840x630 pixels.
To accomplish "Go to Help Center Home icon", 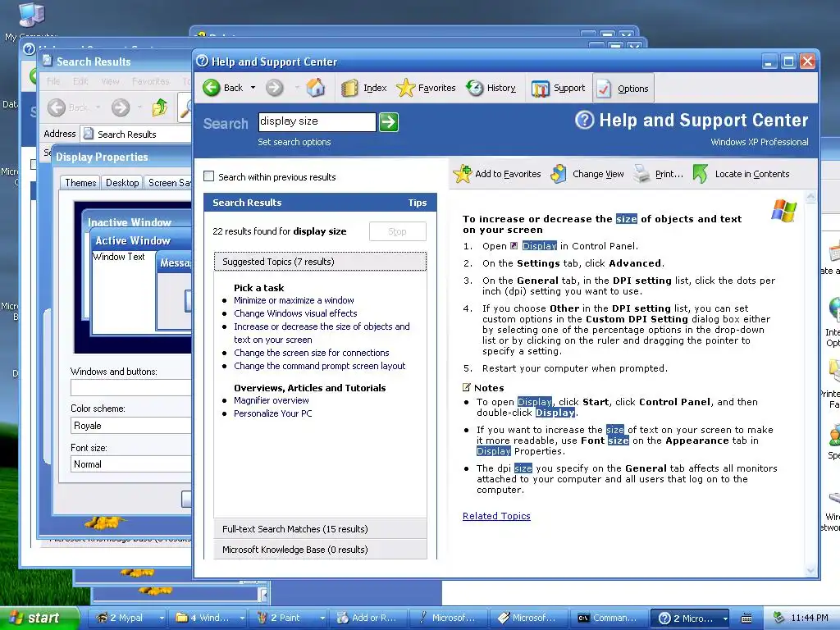I will tap(316, 87).
